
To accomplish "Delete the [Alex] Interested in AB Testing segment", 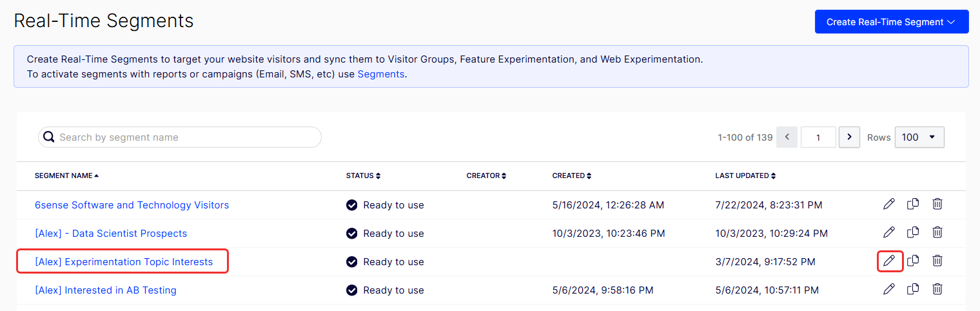I will click(x=937, y=289).
